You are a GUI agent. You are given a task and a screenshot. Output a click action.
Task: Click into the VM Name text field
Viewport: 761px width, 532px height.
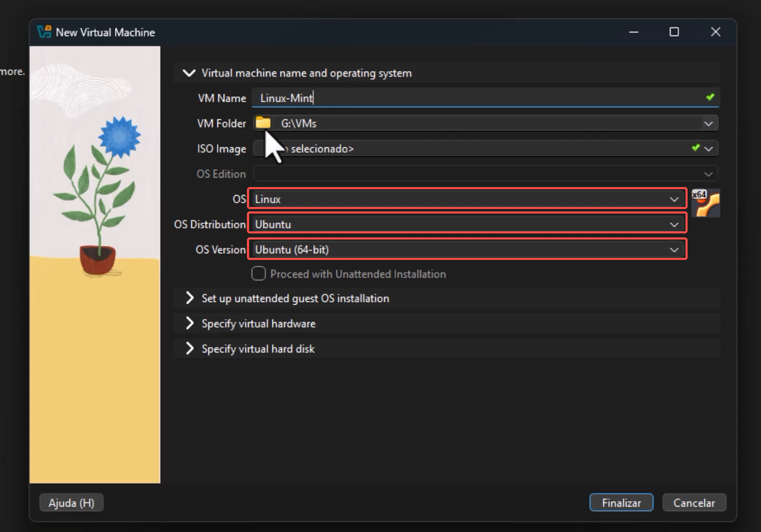[x=485, y=98]
